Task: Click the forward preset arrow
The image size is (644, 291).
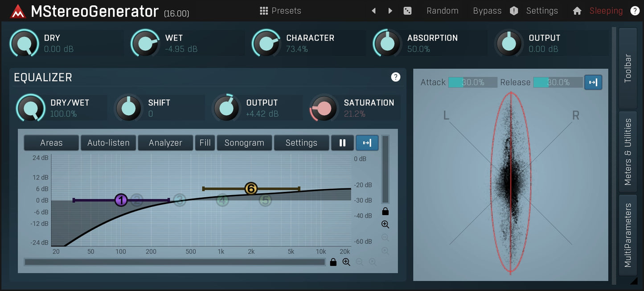Action: [x=390, y=10]
